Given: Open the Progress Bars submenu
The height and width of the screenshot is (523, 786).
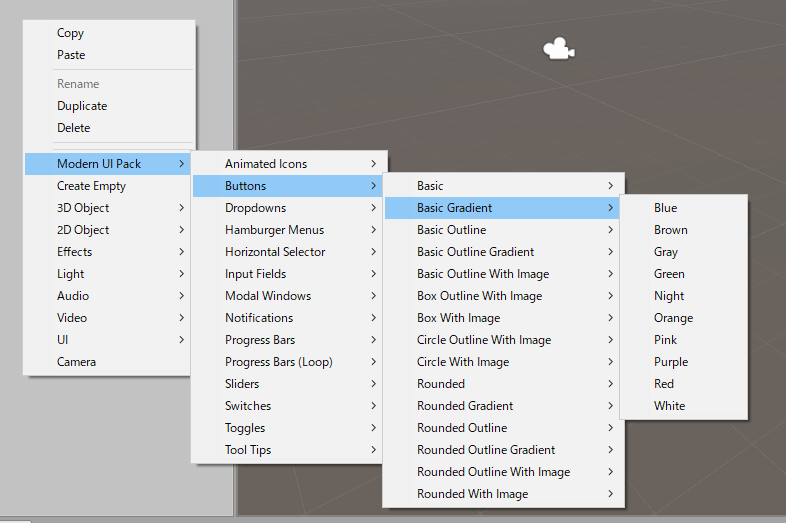Looking at the screenshot, I should click(x=289, y=340).
